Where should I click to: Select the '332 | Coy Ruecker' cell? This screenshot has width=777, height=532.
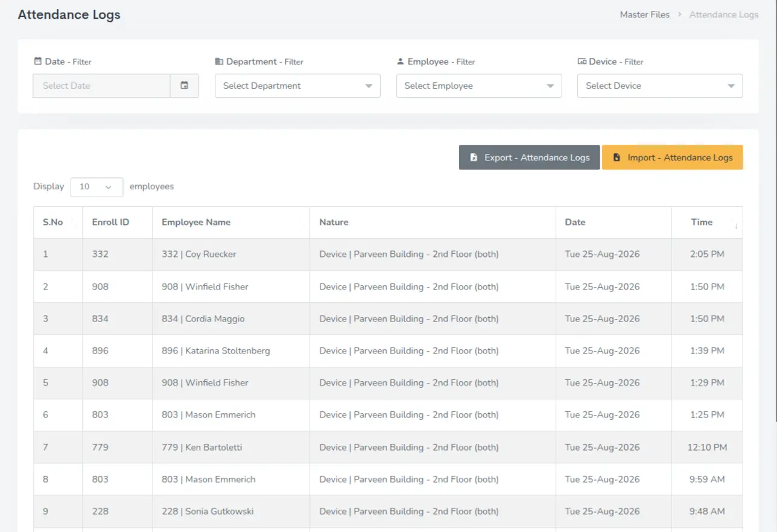[x=231, y=255]
